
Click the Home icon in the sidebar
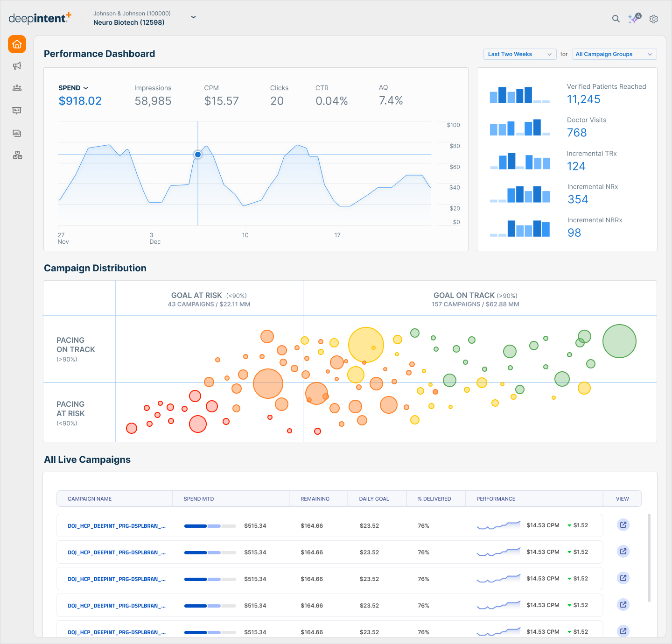(17, 44)
